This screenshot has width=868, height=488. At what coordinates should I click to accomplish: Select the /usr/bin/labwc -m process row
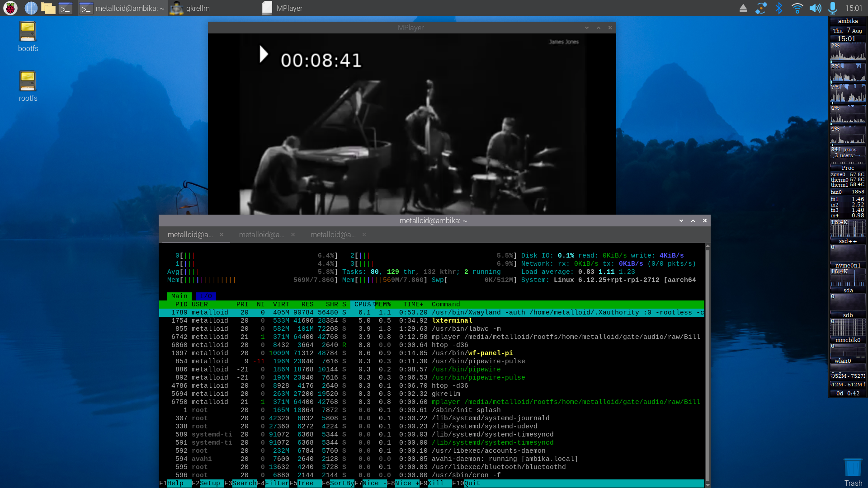pos(431,328)
